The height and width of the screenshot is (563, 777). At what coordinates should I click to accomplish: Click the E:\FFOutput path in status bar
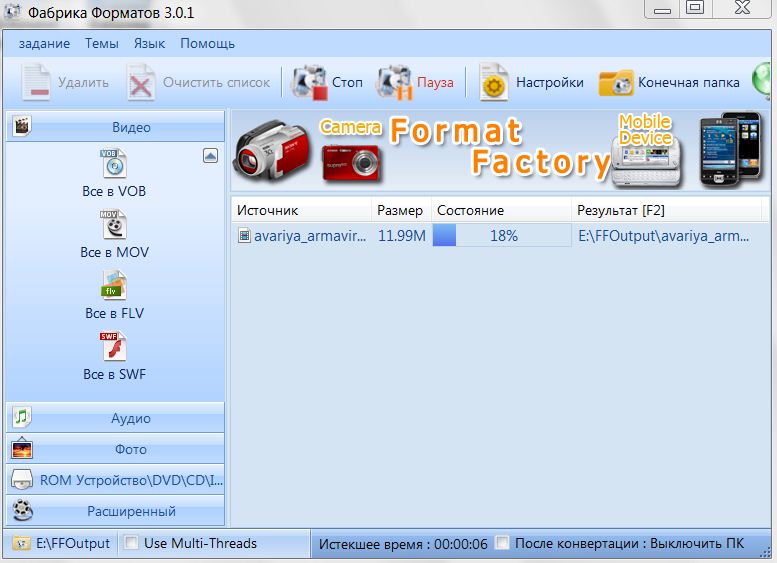[73, 543]
